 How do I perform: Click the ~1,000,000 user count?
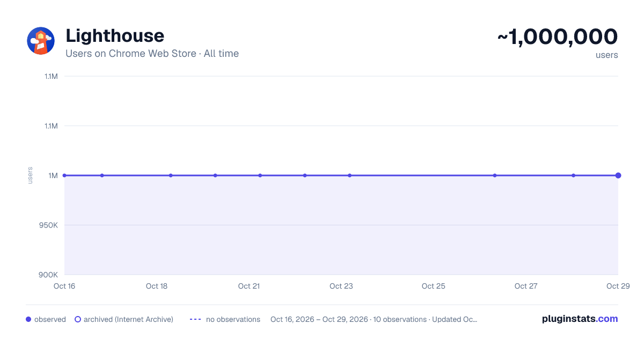558,36
